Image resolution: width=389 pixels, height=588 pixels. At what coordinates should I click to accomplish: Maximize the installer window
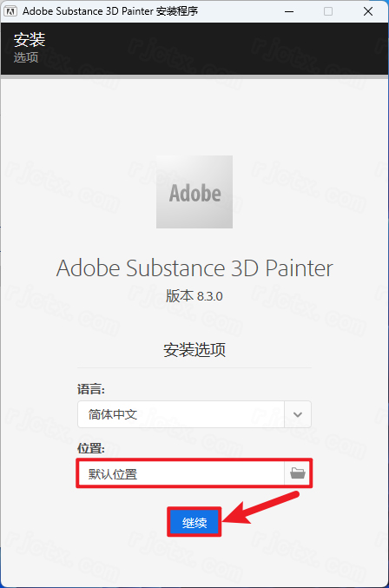[328, 11]
